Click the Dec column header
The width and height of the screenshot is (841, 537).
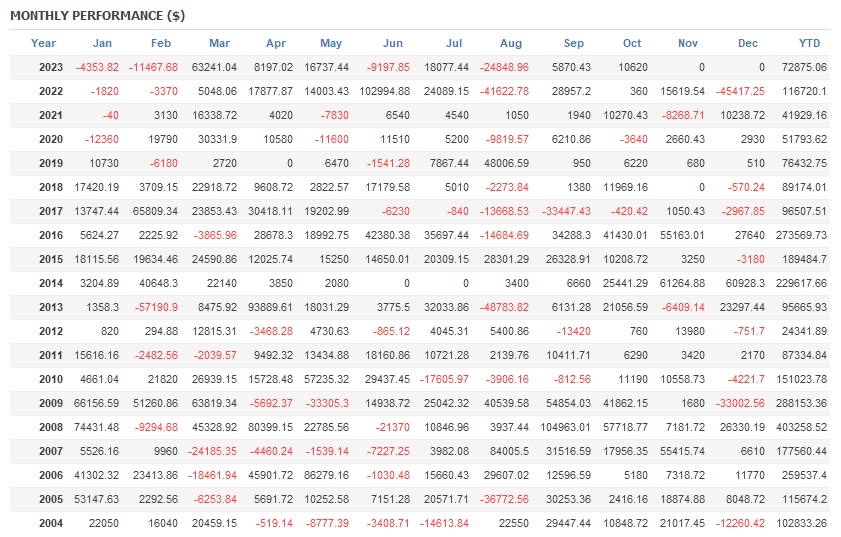click(748, 43)
